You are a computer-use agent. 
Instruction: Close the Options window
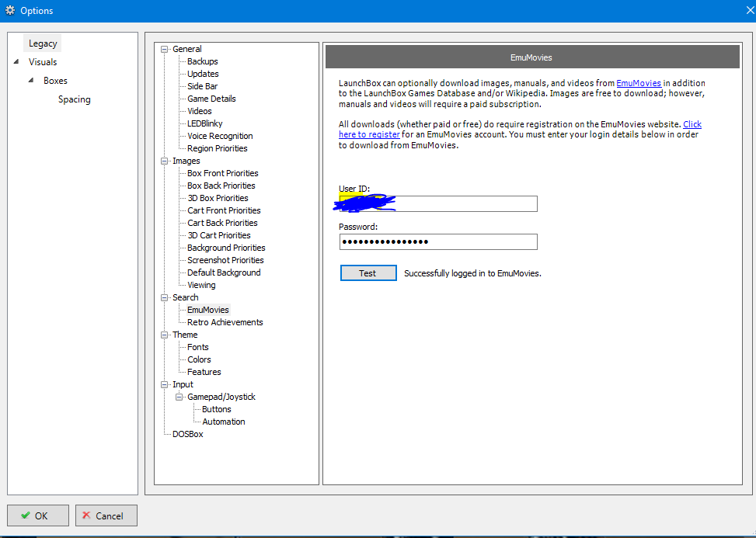click(x=749, y=10)
